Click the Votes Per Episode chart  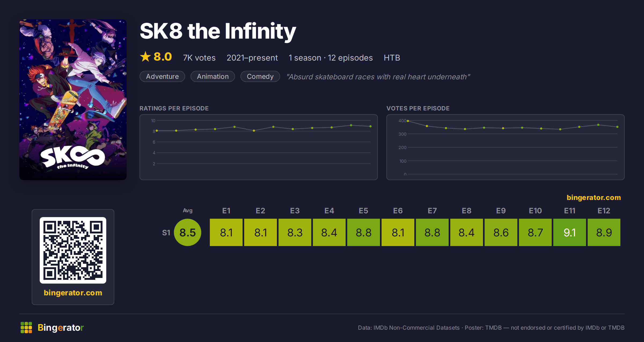[506, 147]
